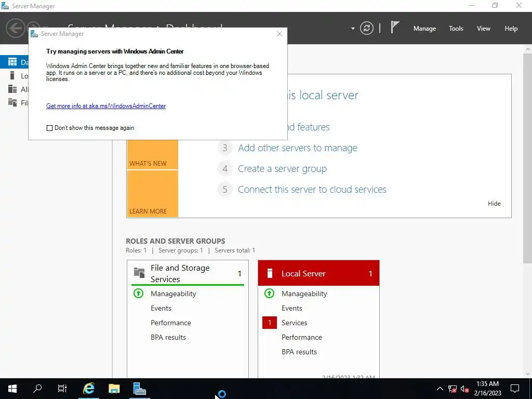The width and height of the screenshot is (532, 399).
Task: Click the File and Storage Services tile icon
Action: 139,272
